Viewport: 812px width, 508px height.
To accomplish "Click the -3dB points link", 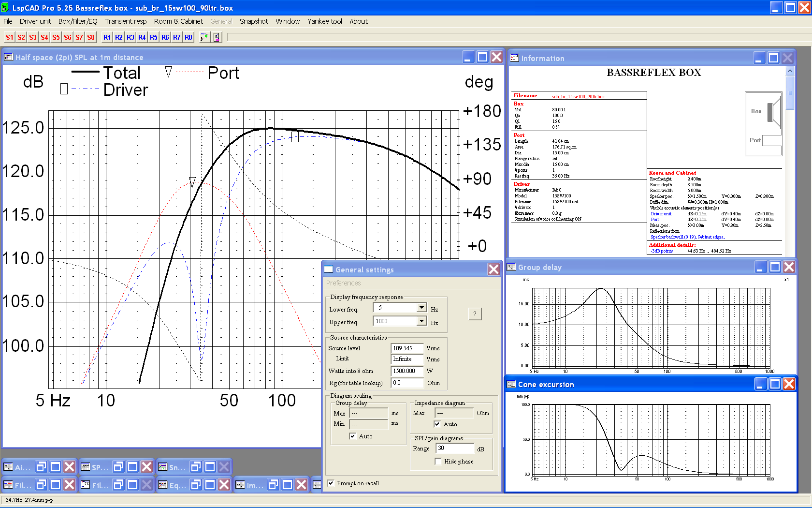I will pyautogui.click(x=662, y=251).
